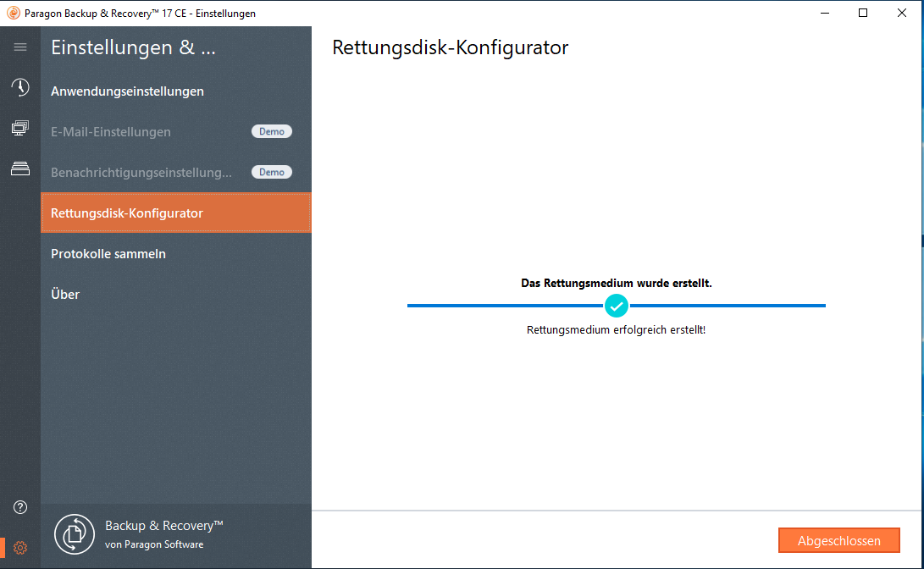Image resolution: width=924 pixels, height=569 pixels.
Task: Click the Paragon app icon in title bar
Action: 13,13
